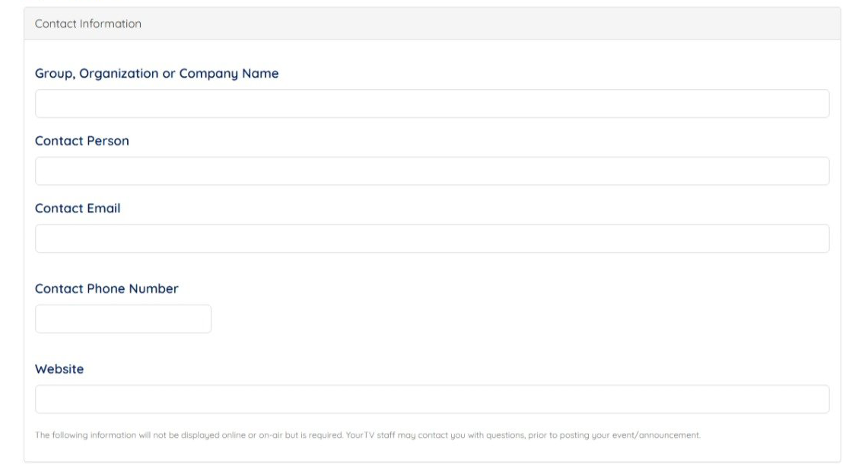This screenshot has height=475, width=868.
Task: Place cursor in the Website field
Action: coord(432,399)
